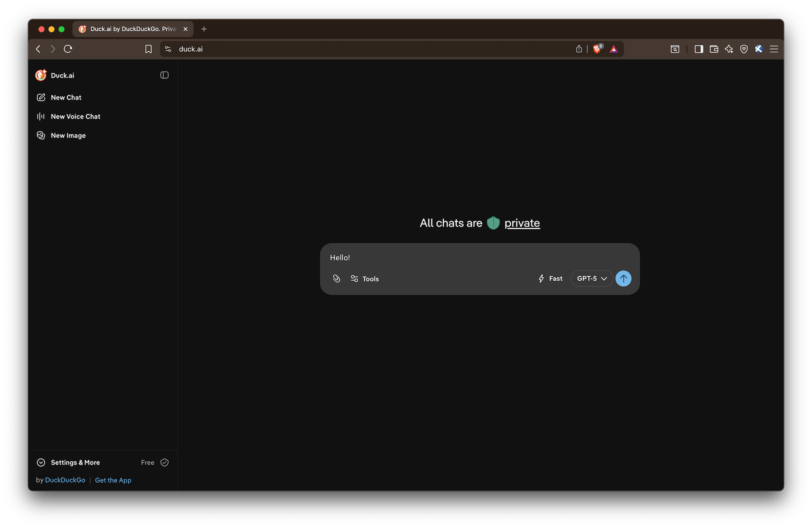Image resolution: width=812 pixels, height=528 pixels.
Task: Start a New Voice Chat
Action: (76, 117)
